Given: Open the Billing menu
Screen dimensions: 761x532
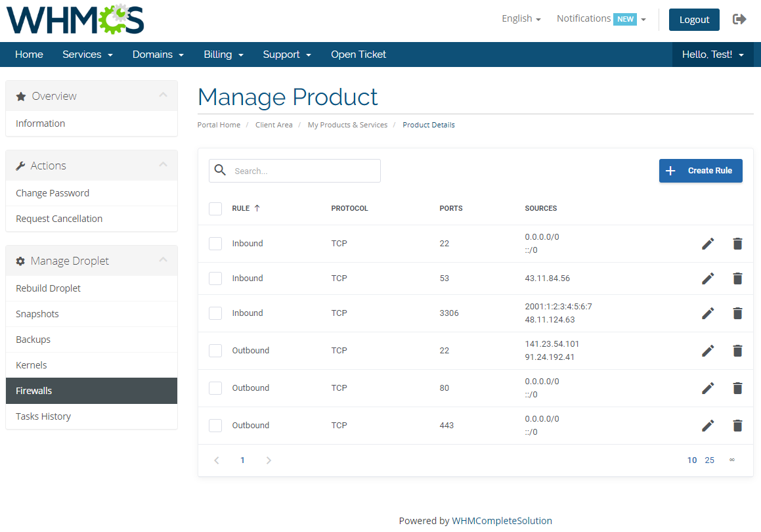Looking at the screenshot, I should coord(223,55).
